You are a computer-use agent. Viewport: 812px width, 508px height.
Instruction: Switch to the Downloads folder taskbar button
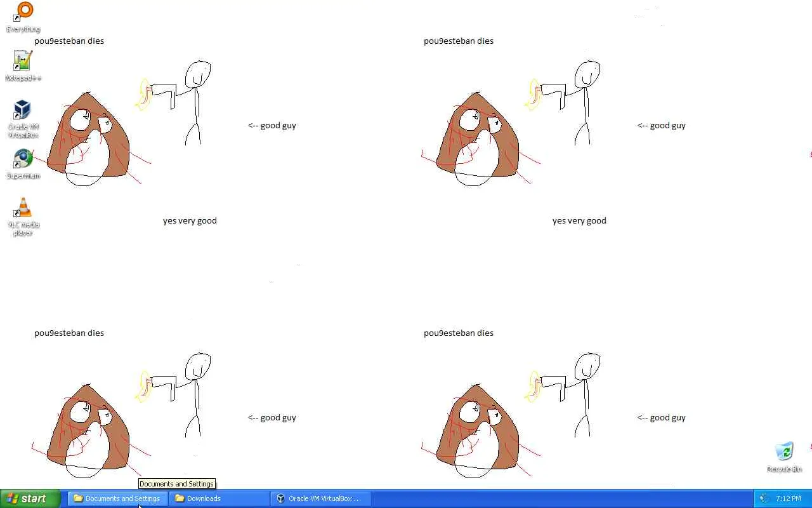pyautogui.click(x=219, y=498)
